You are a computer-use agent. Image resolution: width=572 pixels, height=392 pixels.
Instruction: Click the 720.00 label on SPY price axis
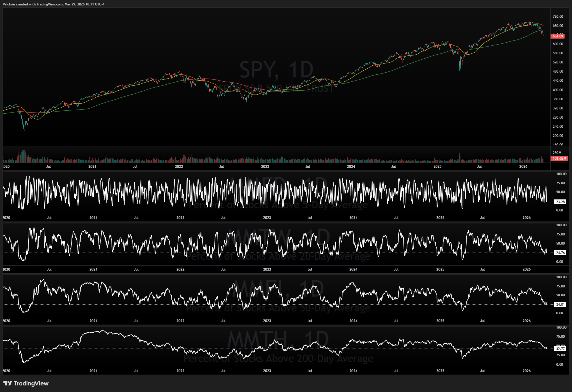pos(558,17)
